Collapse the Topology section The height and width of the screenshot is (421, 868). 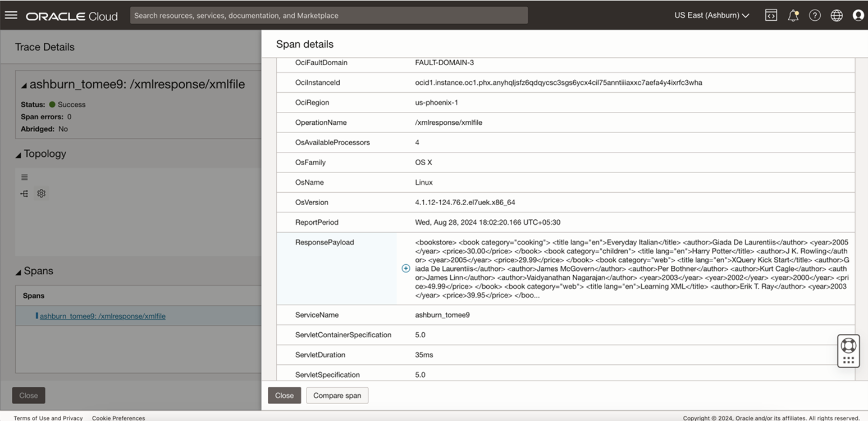pyautogui.click(x=19, y=155)
